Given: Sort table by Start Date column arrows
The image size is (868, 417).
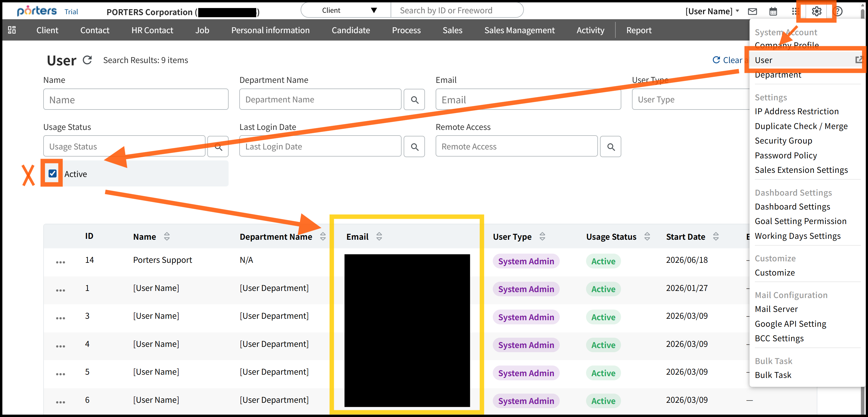Looking at the screenshot, I should tap(716, 236).
